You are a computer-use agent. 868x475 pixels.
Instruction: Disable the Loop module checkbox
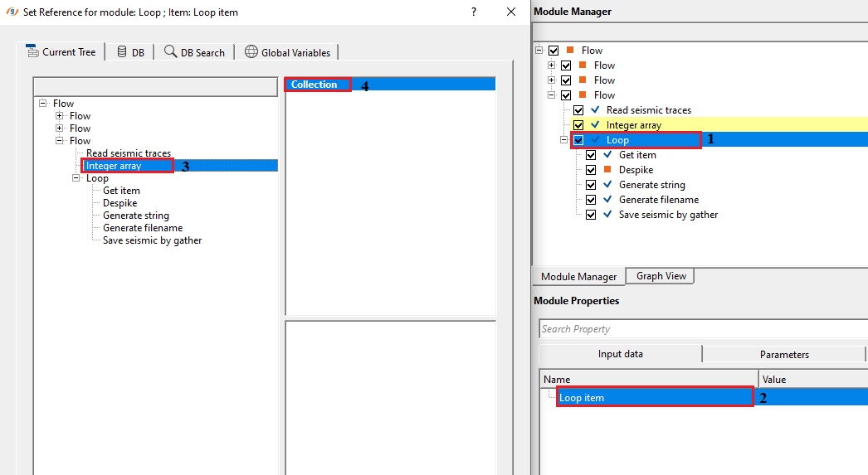pos(578,140)
